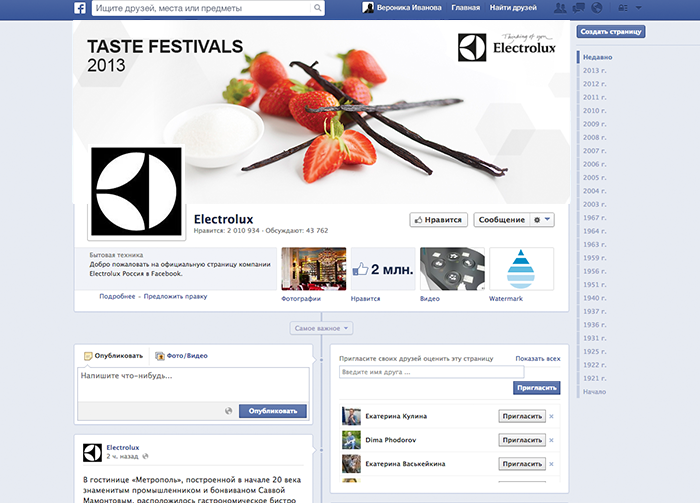Click Создать страницу button
Screen dimensions: 700x503
click(611, 32)
